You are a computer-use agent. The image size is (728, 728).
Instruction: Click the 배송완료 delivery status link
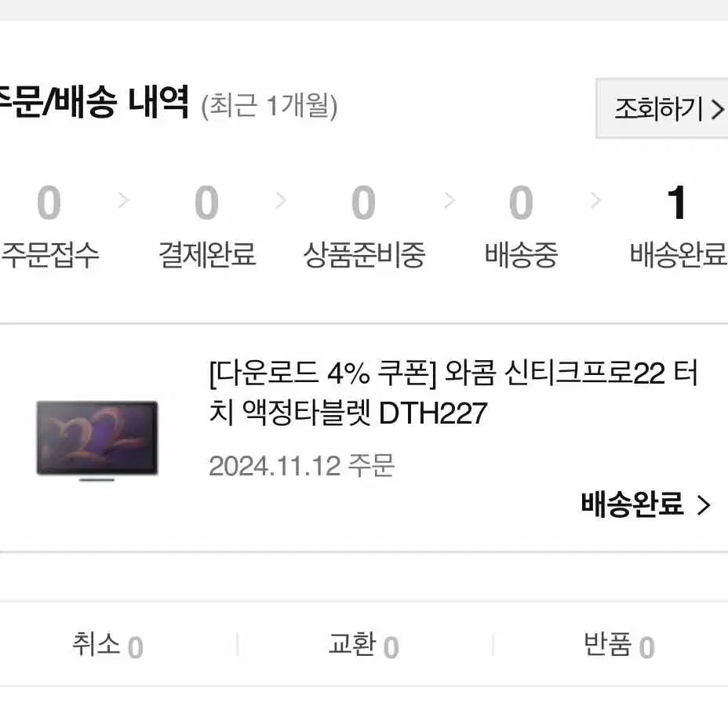click(632, 504)
